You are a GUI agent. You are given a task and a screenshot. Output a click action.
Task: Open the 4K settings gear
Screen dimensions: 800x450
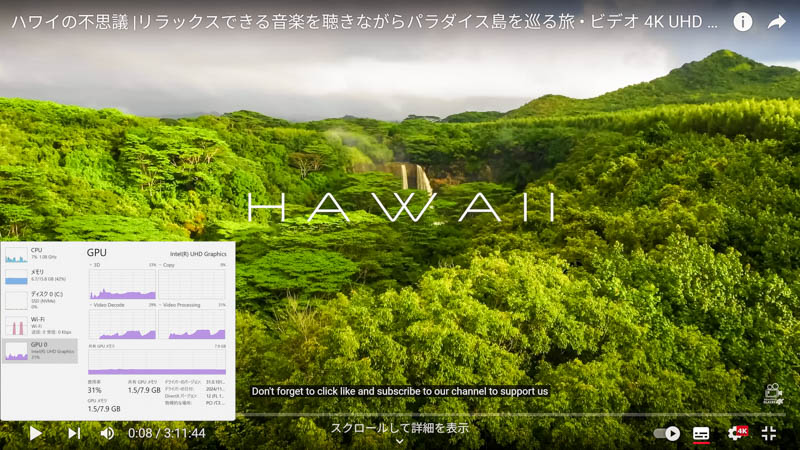point(737,433)
